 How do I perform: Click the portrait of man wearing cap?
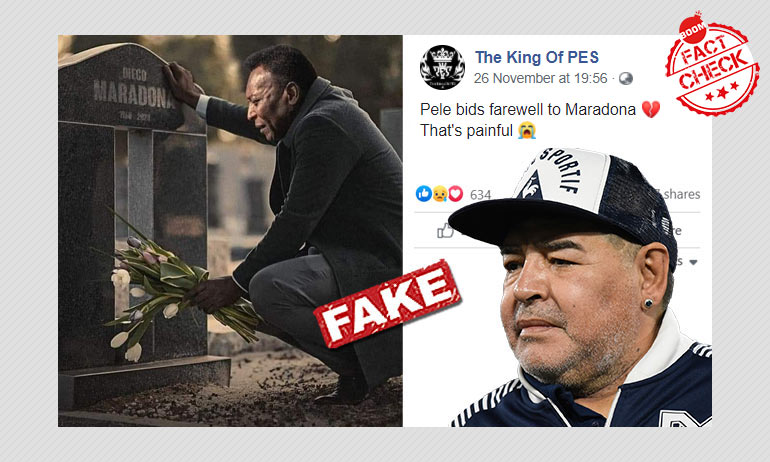point(580,287)
